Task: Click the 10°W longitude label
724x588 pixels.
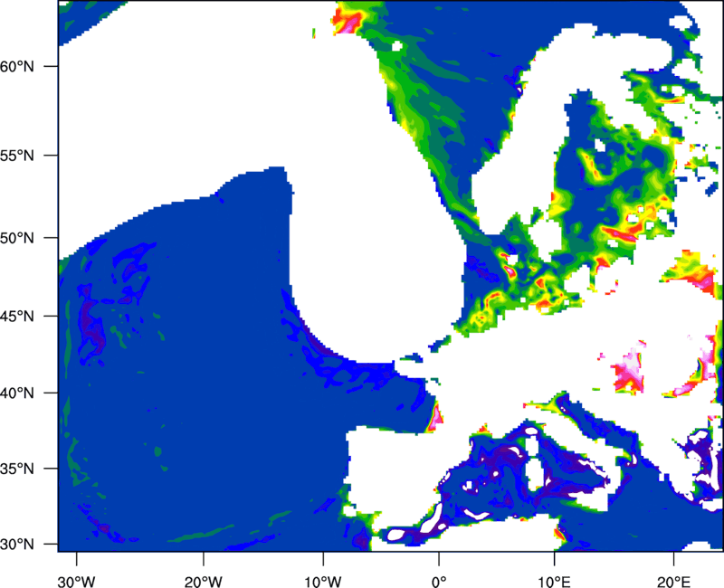Action: tap(323, 581)
